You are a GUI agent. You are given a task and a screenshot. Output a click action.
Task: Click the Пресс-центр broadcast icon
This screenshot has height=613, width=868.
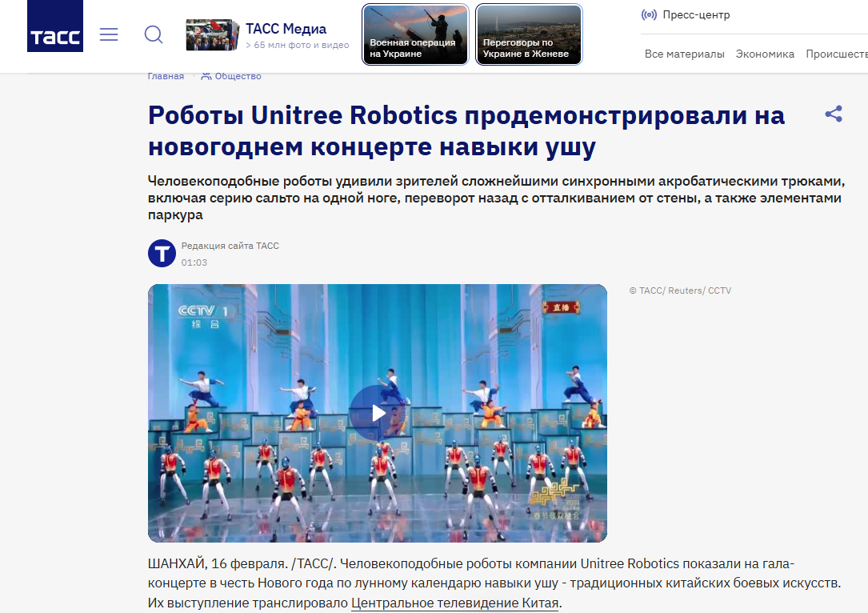tap(649, 15)
